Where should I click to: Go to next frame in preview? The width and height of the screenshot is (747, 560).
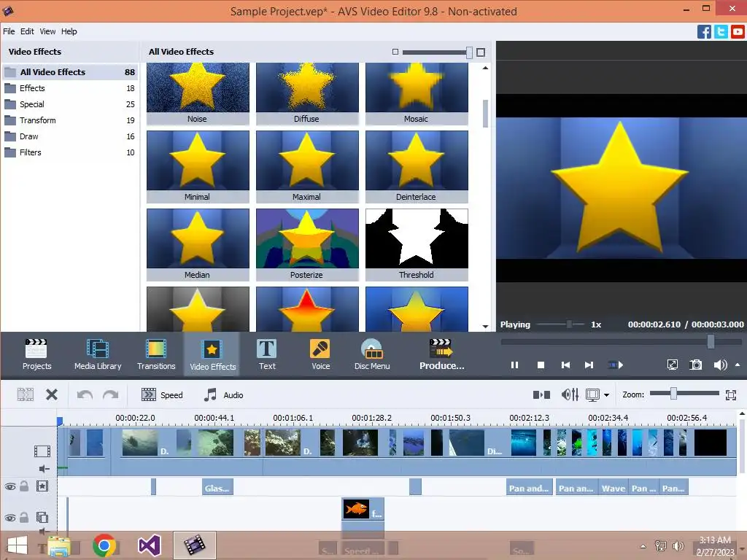click(x=589, y=365)
